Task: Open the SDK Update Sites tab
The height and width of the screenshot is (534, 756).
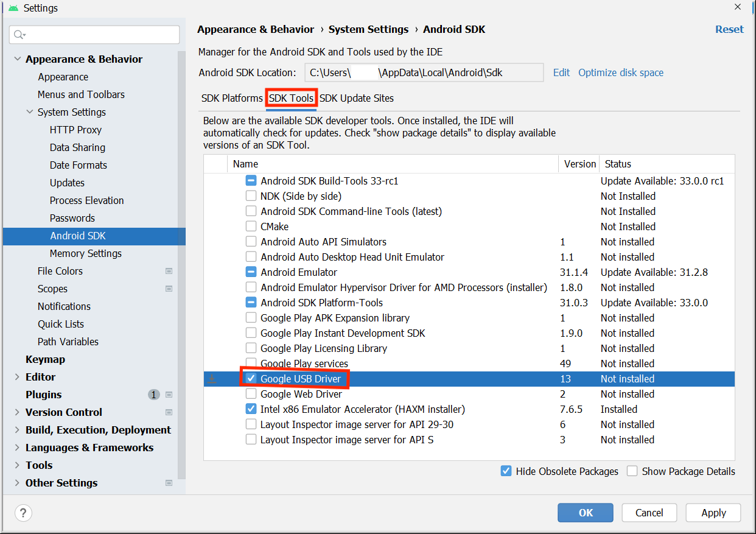Action: pos(357,98)
